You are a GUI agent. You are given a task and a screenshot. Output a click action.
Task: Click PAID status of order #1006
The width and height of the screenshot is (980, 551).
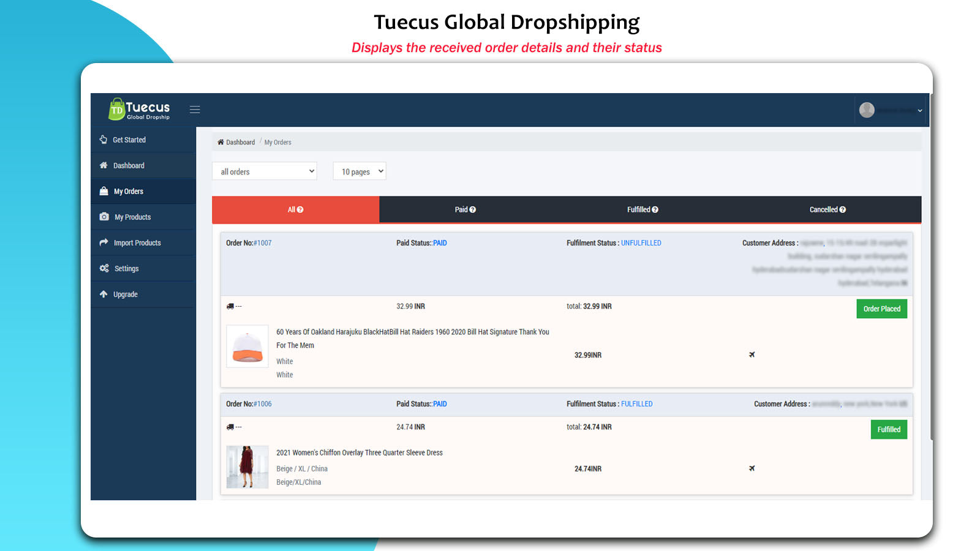point(440,404)
